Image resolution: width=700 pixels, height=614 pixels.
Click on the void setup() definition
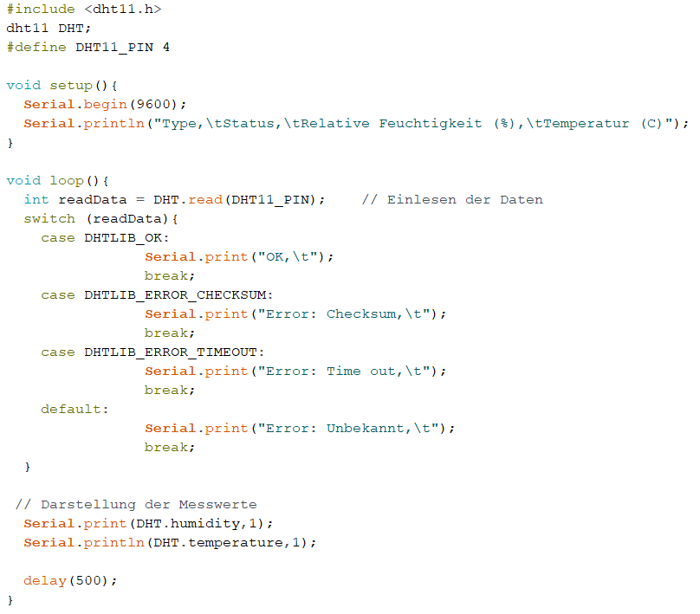coord(62,85)
